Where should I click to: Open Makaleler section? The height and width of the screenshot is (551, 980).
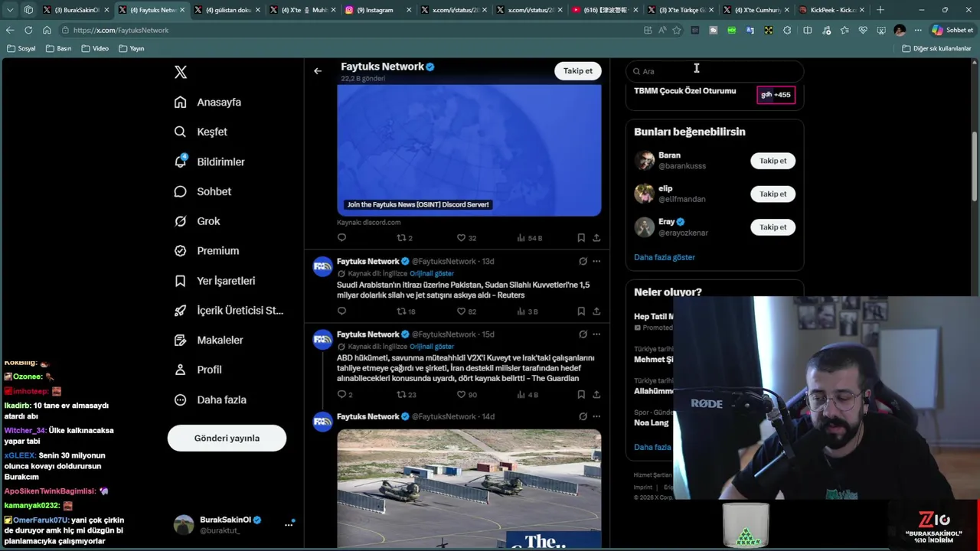(208, 340)
